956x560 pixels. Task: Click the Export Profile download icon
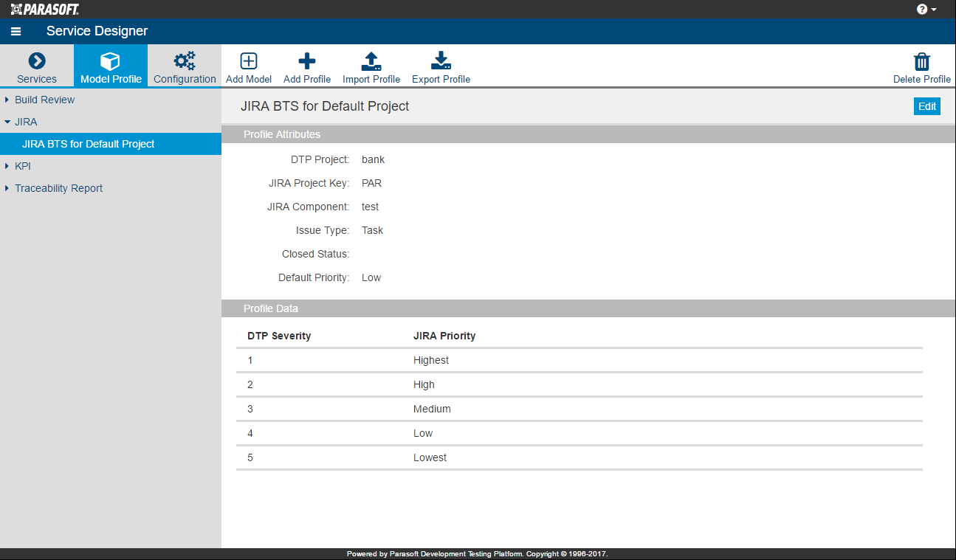point(441,61)
